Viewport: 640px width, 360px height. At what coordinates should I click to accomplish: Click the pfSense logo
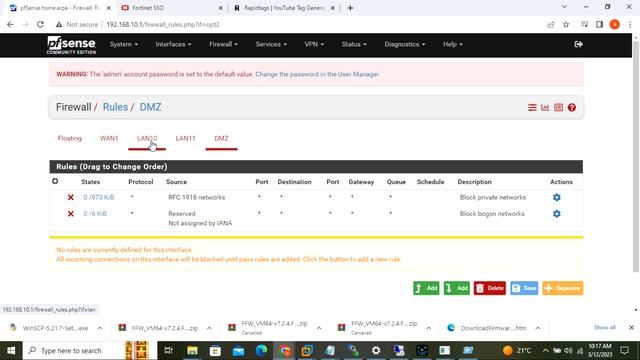click(71, 45)
